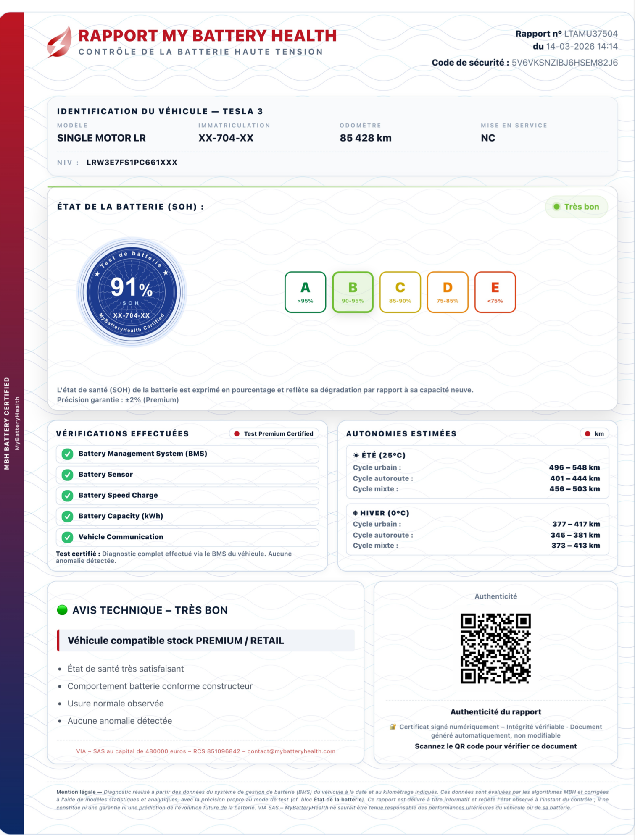Click the Mise en service value NC
The width and height of the screenshot is (635, 840).
(488, 138)
